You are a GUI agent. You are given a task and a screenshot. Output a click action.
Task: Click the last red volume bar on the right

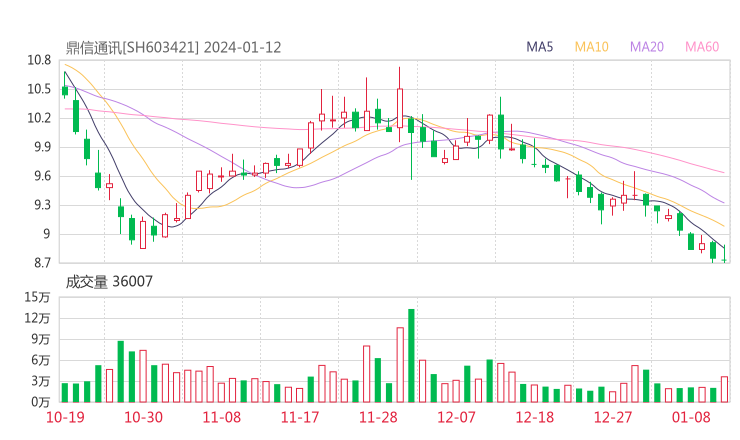coord(724,389)
